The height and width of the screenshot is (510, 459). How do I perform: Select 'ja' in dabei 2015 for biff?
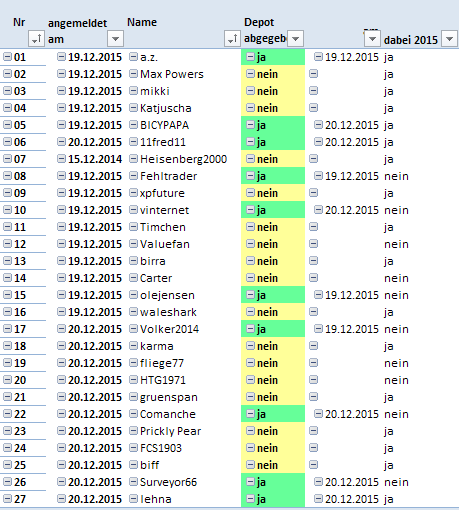click(x=388, y=465)
